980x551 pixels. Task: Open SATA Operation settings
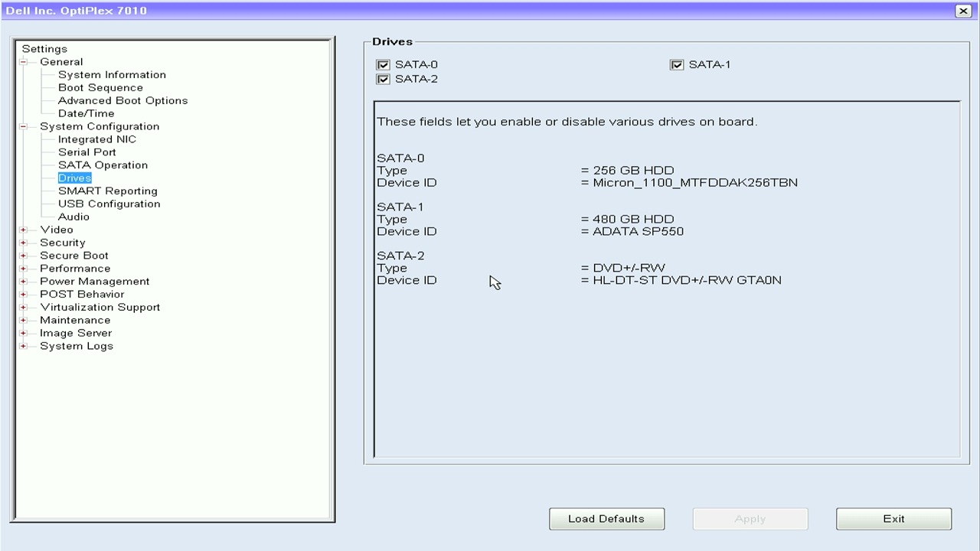point(103,165)
